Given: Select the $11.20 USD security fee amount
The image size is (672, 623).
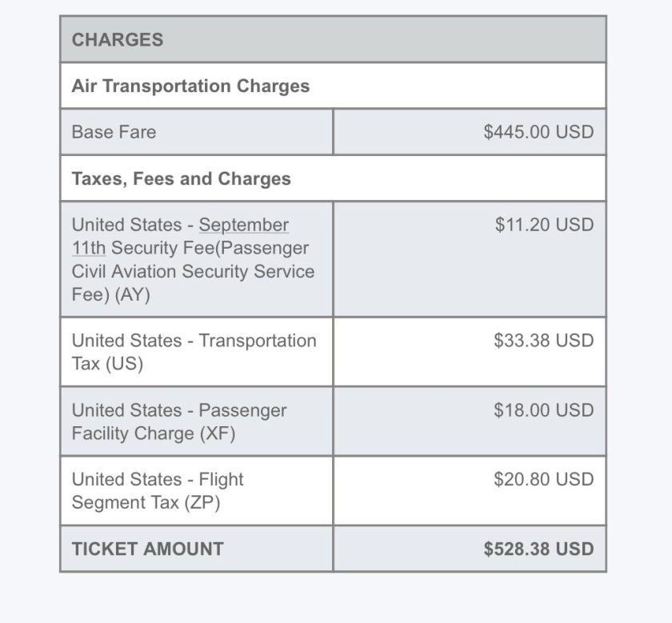Looking at the screenshot, I should click(544, 225).
